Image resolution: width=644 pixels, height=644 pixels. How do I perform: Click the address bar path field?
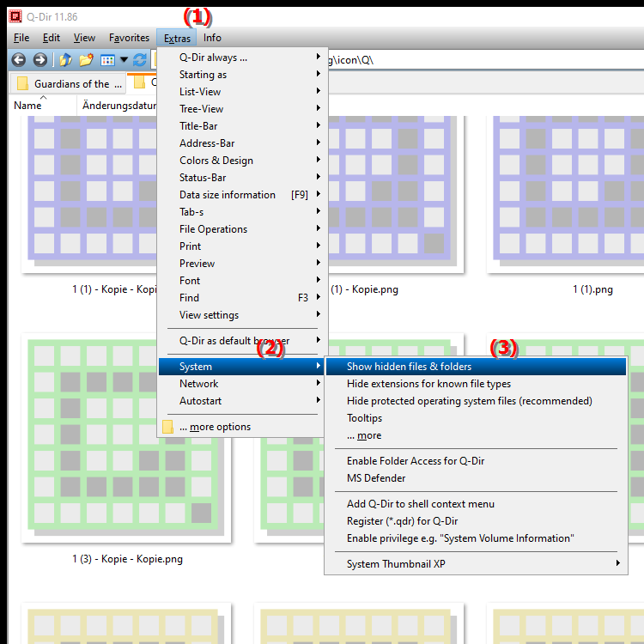484,60
